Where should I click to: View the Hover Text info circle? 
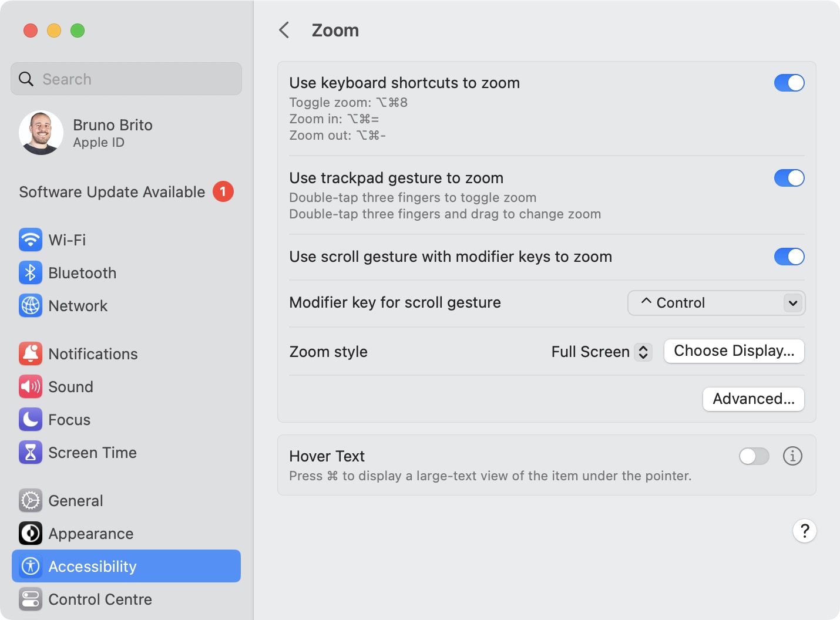point(792,456)
